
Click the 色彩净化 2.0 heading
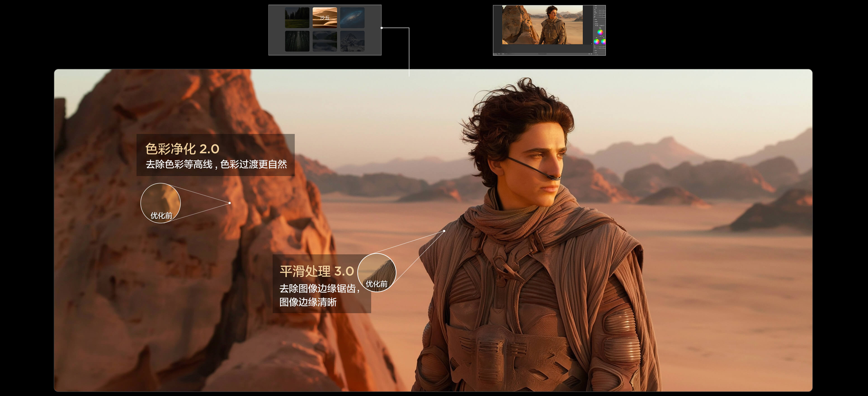pyautogui.click(x=182, y=149)
